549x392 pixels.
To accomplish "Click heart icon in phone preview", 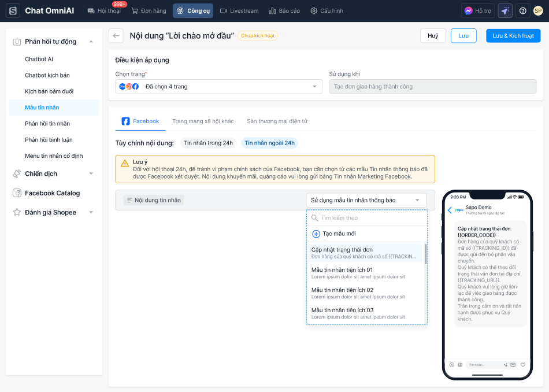I will pos(523,365).
